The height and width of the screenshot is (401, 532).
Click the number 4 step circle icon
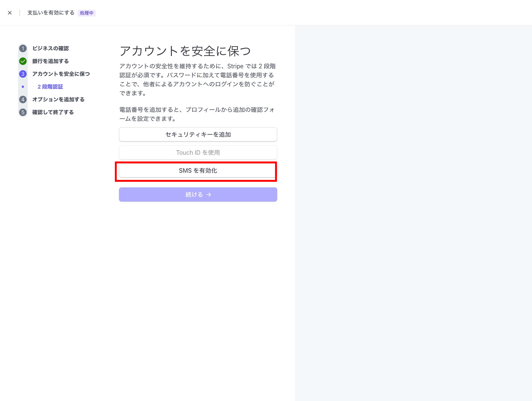pyautogui.click(x=23, y=99)
